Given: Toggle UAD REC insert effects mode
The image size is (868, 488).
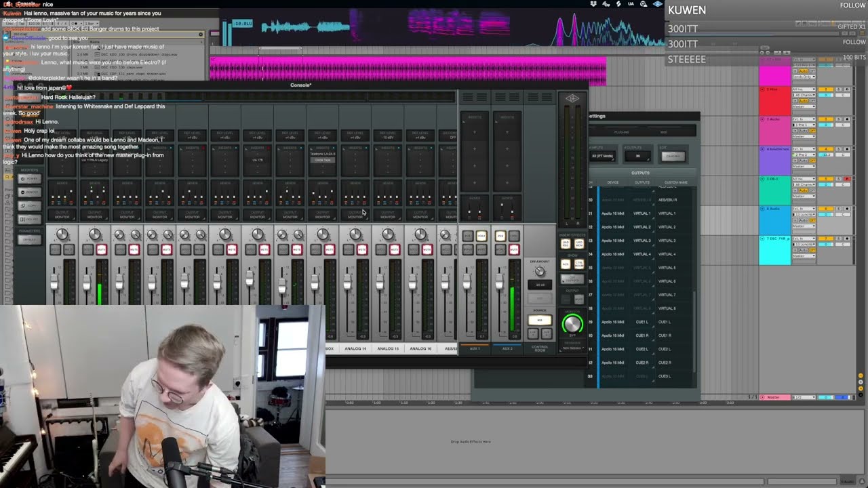Looking at the screenshot, I should [x=566, y=243].
